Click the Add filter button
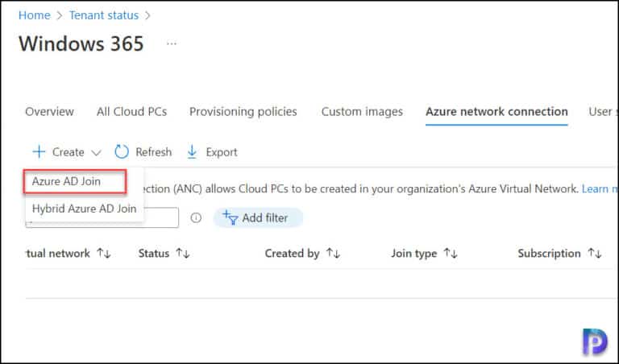 (258, 217)
